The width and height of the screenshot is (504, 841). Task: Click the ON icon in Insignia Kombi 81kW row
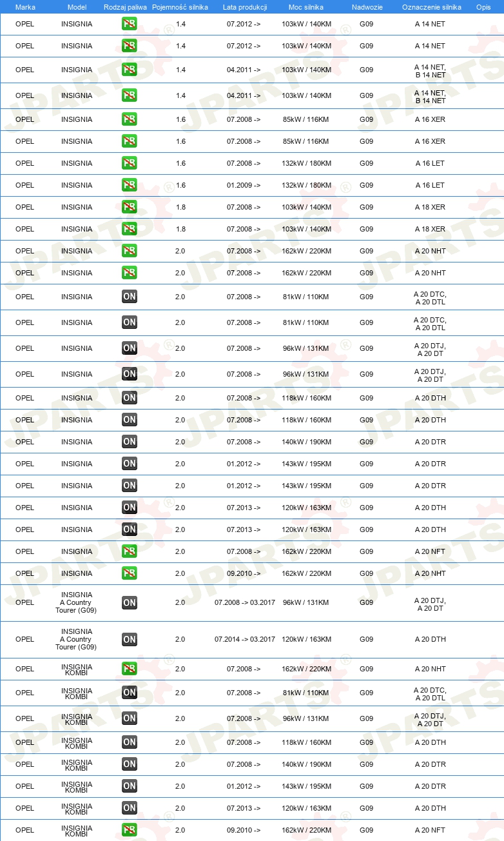pyautogui.click(x=130, y=693)
